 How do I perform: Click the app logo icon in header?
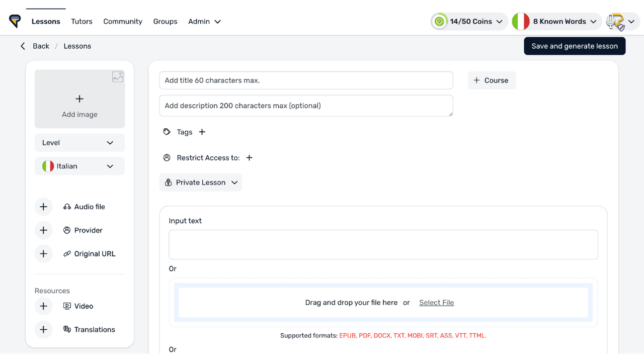[x=15, y=21]
